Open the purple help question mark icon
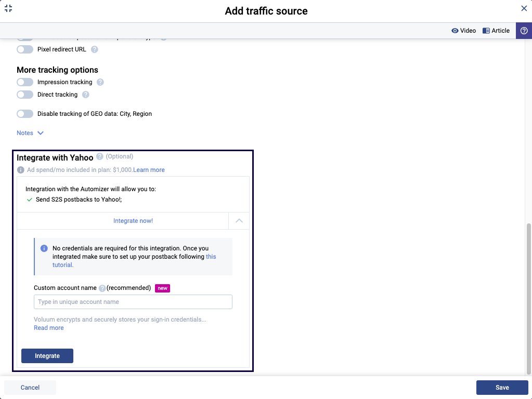This screenshot has width=532, height=399. (x=524, y=31)
